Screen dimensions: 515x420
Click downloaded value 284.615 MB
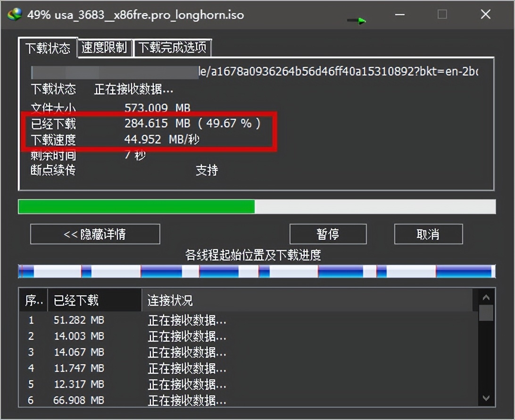[158, 123]
